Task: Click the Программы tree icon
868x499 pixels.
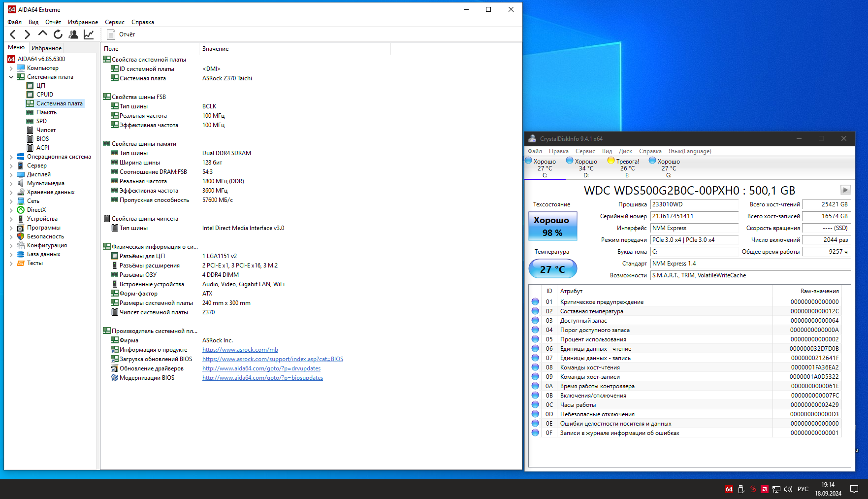Action: tap(21, 228)
